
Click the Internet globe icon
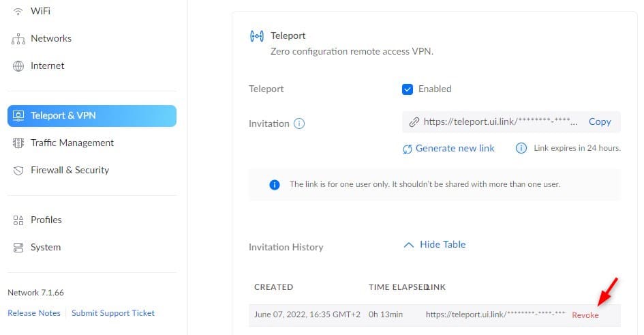18,65
